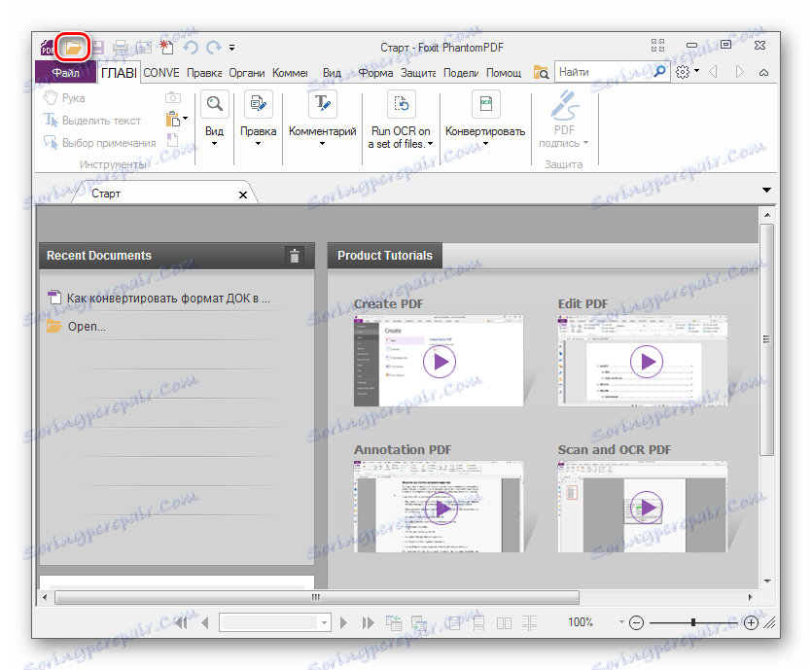Click the Правка edit document icon
812x670 pixels.
(x=258, y=104)
